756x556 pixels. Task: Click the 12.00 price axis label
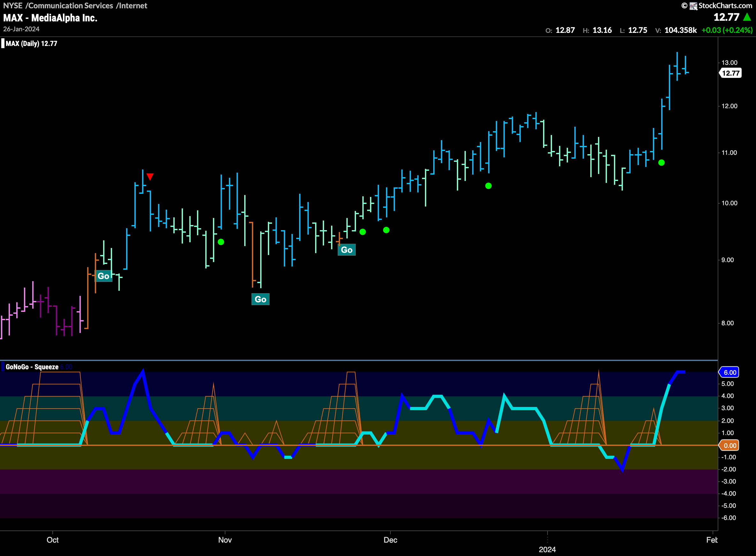pyautogui.click(x=729, y=106)
